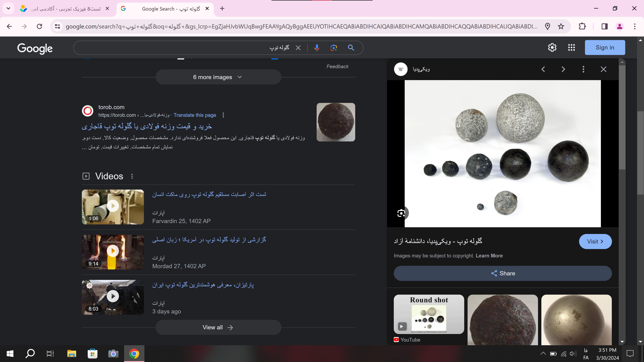Click the Visit button for Wikipedia
Image resolution: width=644 pixels, height=362 pixels.
[595, 241]
